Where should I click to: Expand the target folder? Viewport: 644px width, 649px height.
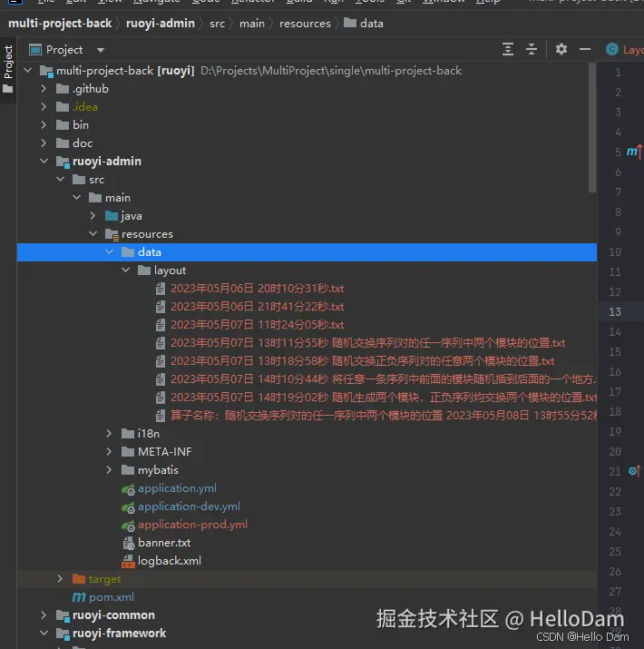pyautogui.click(x=60, y=578)
